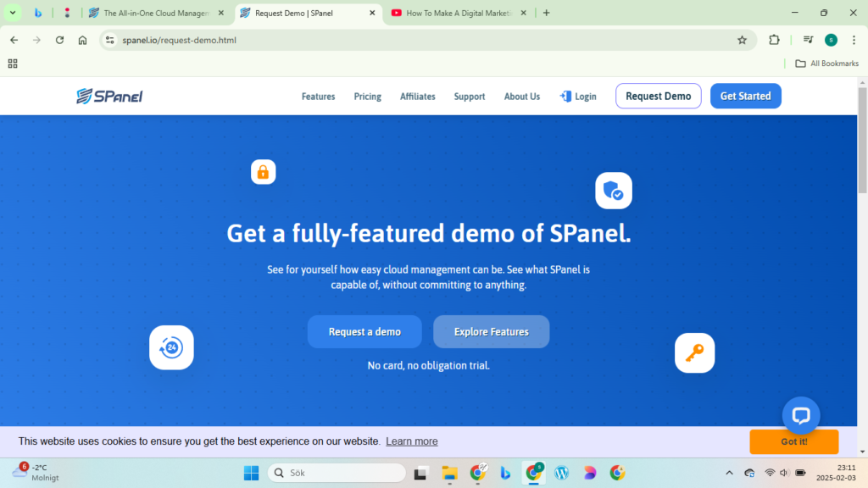
Task: Click the 24-hour support clock icon
Action: click(171, 347)
